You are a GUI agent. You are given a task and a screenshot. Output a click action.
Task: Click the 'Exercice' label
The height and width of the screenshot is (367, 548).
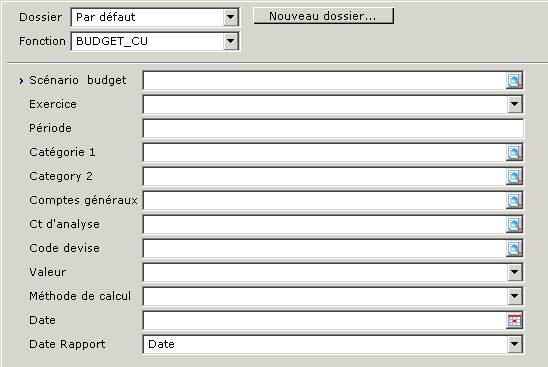tap(53, 104)
